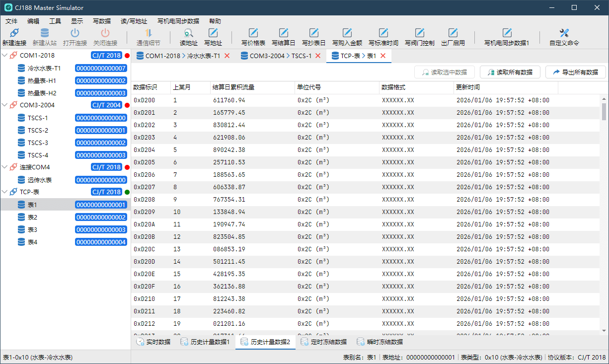Click the 新建连接 toolbar icon

(14, 33)
